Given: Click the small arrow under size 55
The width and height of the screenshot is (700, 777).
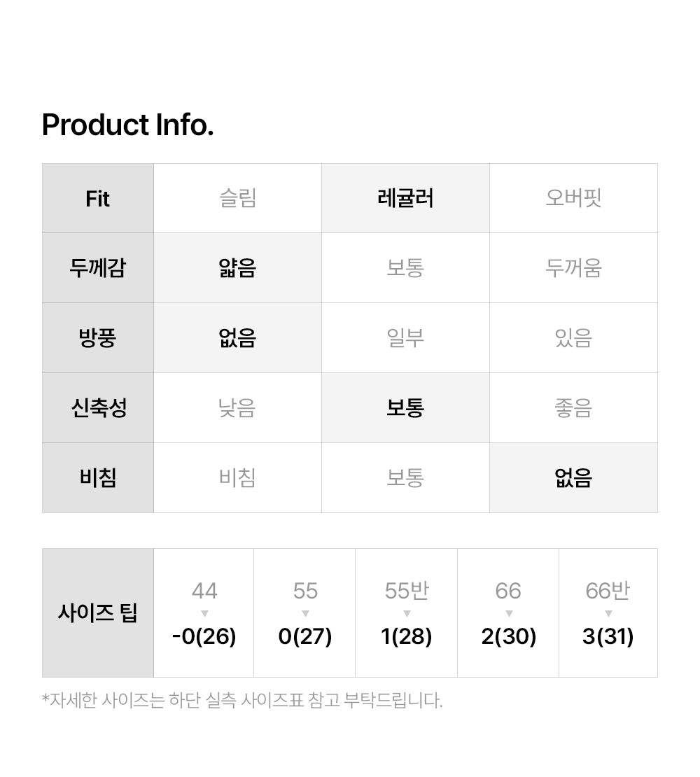Looking at the screenshot, I should (305, 614).
